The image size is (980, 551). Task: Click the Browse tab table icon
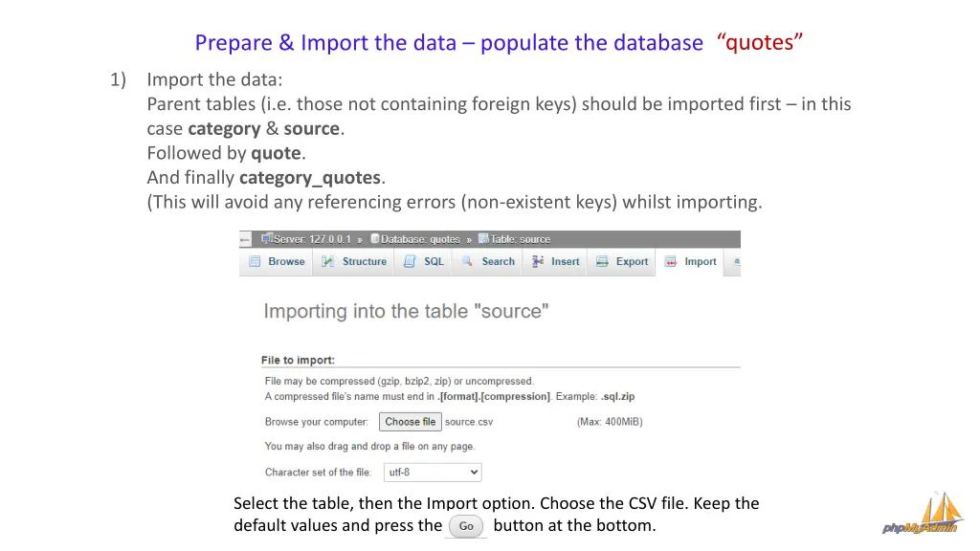pos(255,261)
